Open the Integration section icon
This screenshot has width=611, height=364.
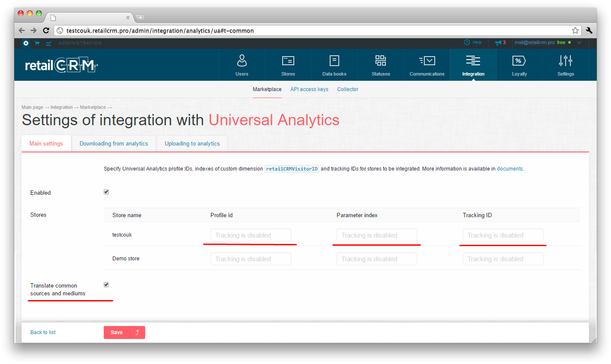tap(473, 61)
